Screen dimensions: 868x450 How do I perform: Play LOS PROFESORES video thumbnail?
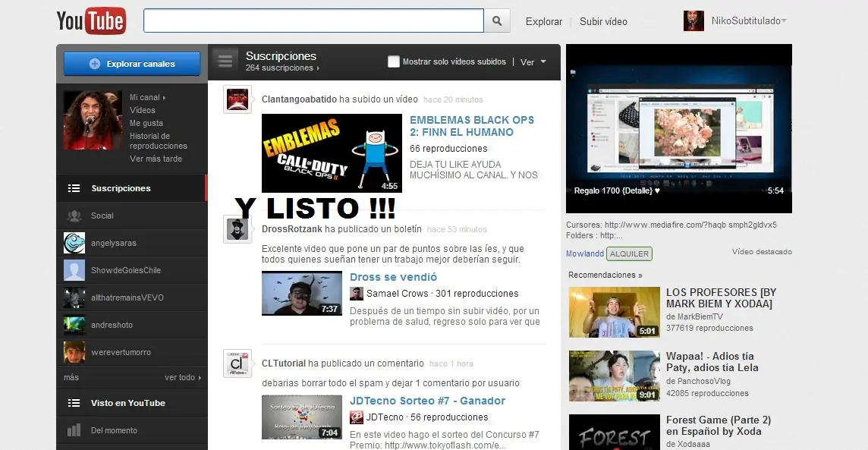615,312
